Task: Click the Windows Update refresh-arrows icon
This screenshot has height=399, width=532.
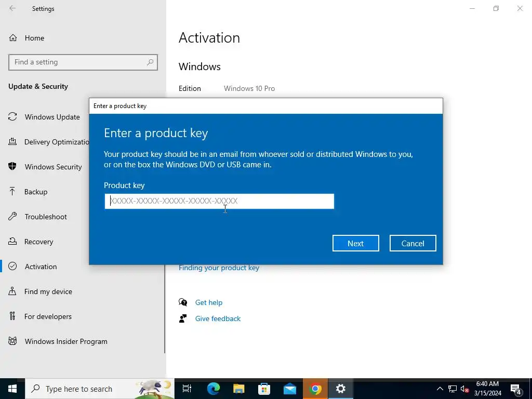Action: pos(12,117)
